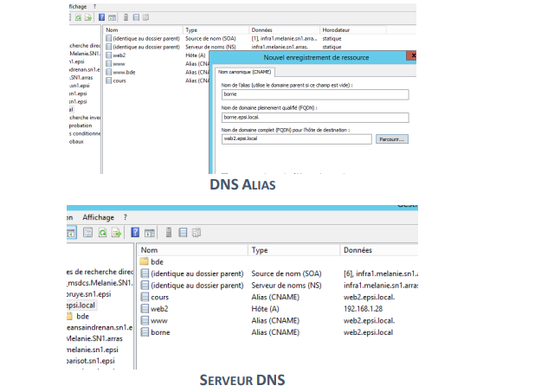Click Export list icon in upper window toolbar

point(88,17)
